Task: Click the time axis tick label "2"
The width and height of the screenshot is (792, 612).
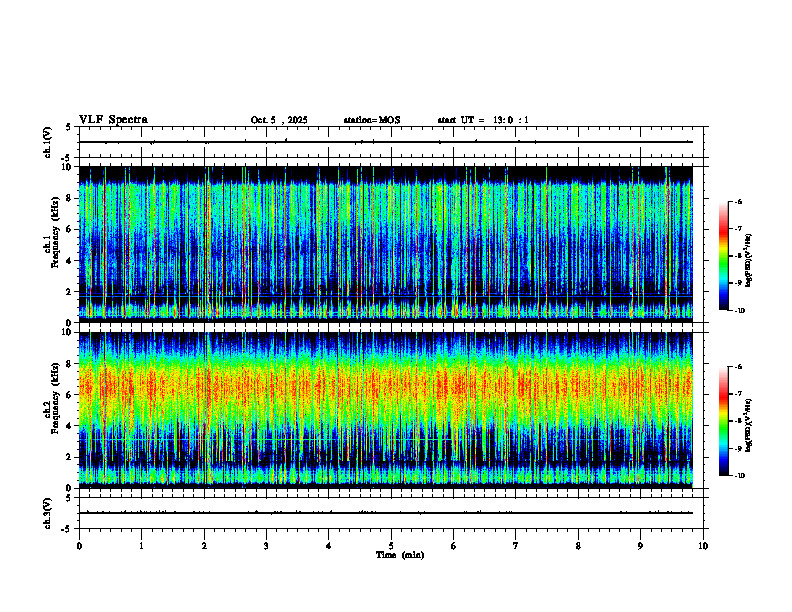Action: pyautogui.click(x=204, y=546)
